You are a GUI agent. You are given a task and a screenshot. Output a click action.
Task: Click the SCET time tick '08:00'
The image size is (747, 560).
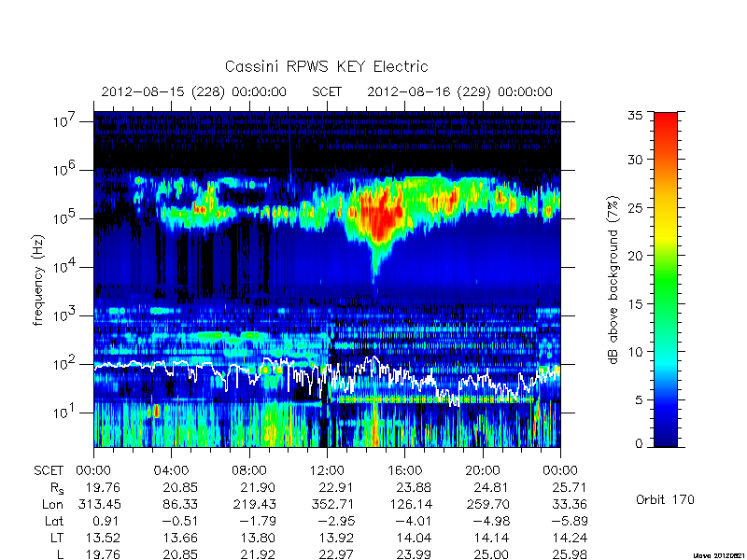point(248,470)
